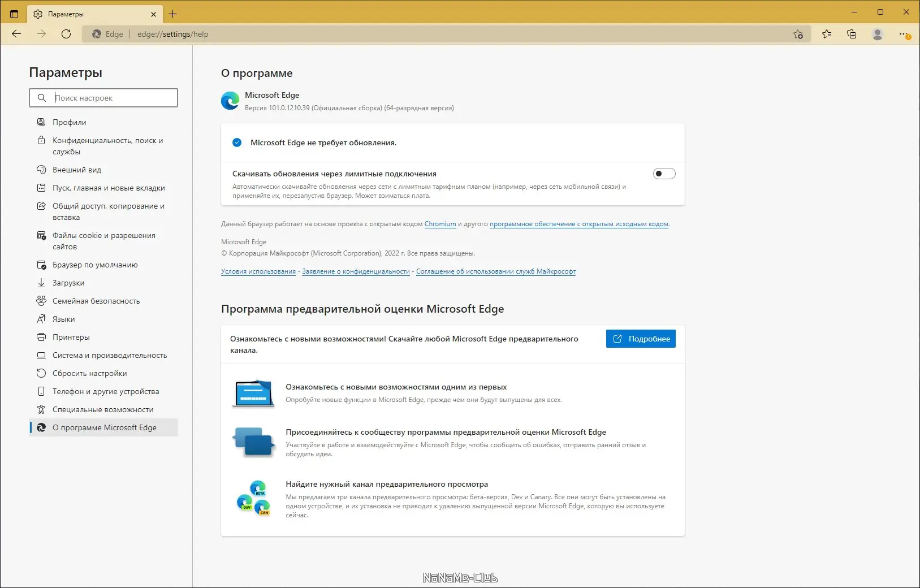Add this page to favorites star icon
This screenshot has height=588, width=920.
(798, 34)
